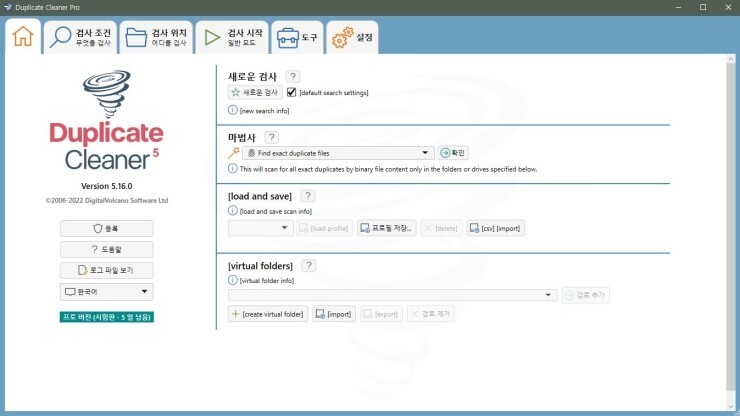This screenshot has height=416, width=740.
Task: Click the wizard description info icon
Action: (x=233, y=169)
